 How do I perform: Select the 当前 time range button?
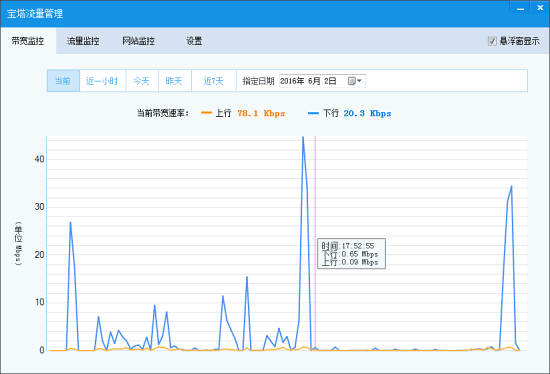pyautogui.click(x=63, y=81)
